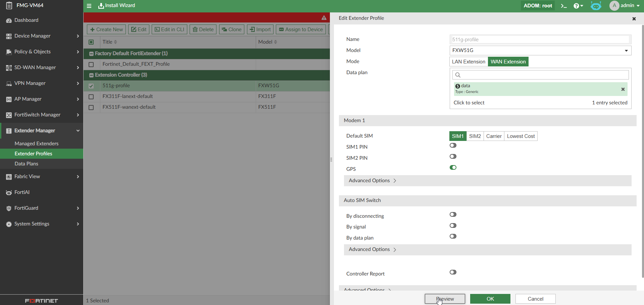Enable By signal toggle

click(453, 226)
